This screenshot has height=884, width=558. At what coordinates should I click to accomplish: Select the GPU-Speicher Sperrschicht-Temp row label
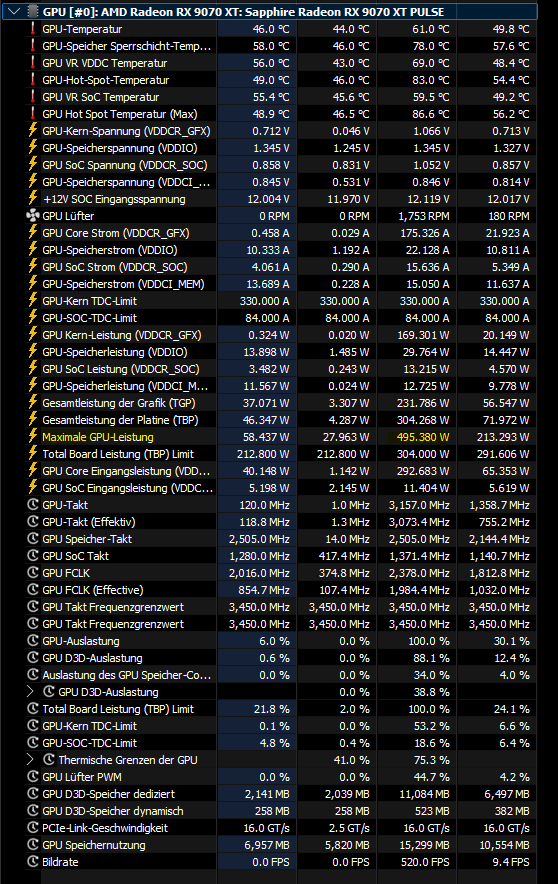[126, 46]
